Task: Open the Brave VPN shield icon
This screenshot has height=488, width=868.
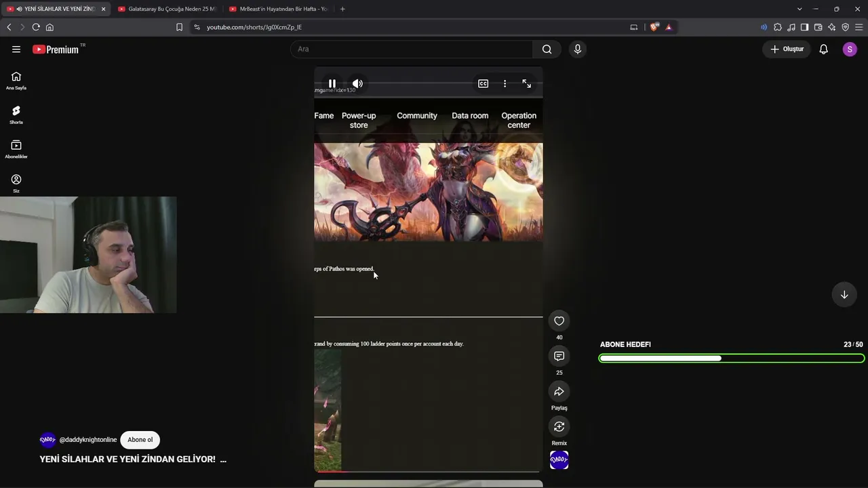Action: [x=845, y=27]
